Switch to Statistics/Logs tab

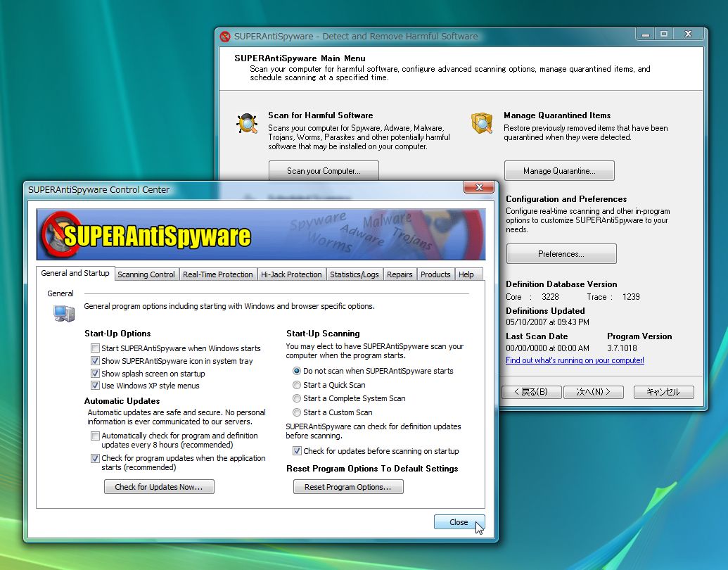pyautogui.click(x=355, y=274)
